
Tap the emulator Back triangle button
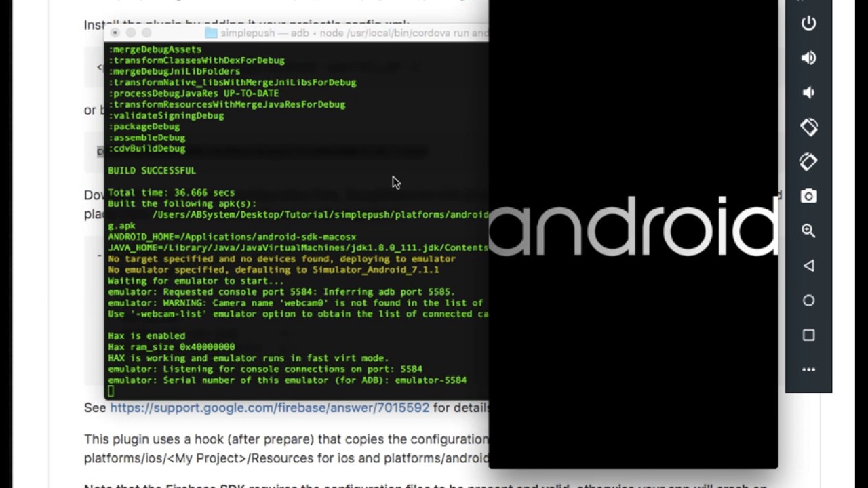pos(808,266)
